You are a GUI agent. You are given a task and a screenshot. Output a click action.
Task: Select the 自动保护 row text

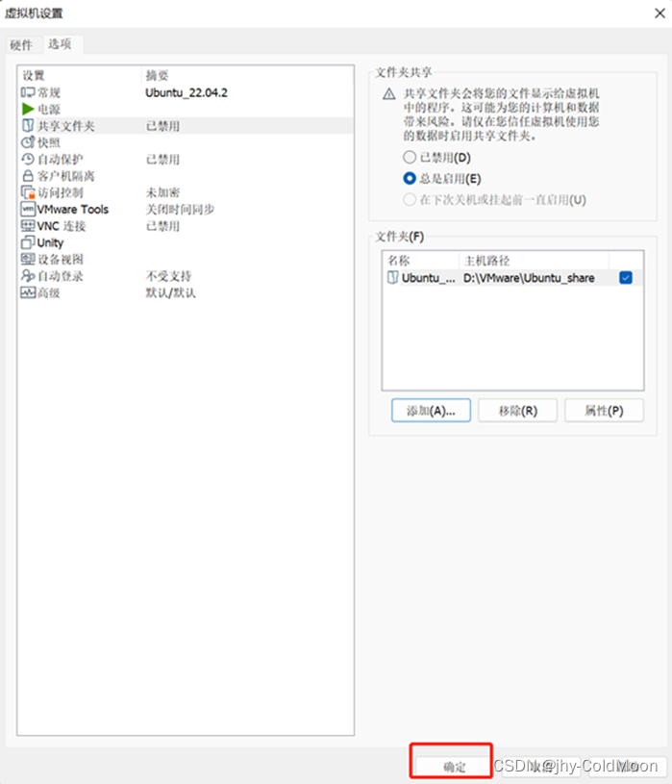pos(61,160)
